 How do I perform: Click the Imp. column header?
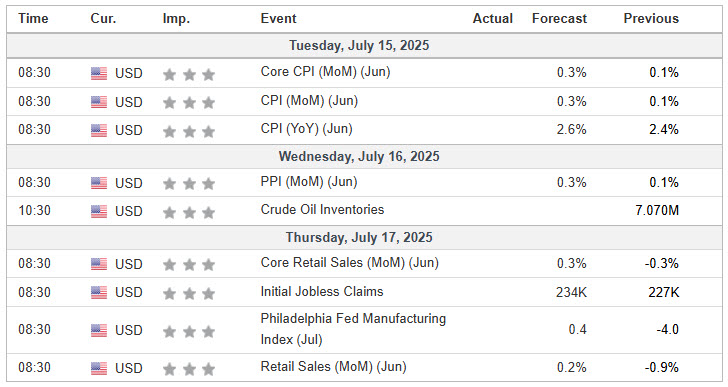176,19
